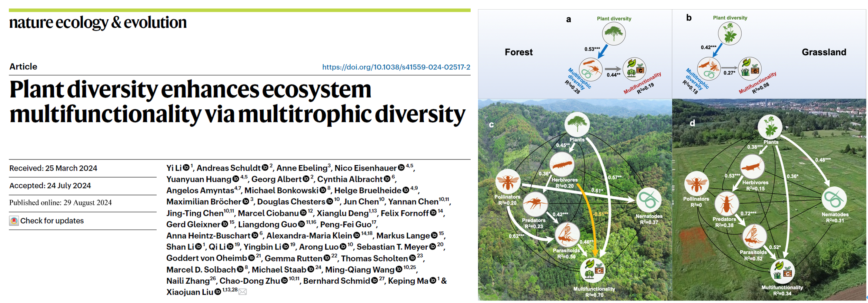Viewport: 868px width, 303px height.
Task: Select the author name Bernhard Schmid
Action: point(337,281)
